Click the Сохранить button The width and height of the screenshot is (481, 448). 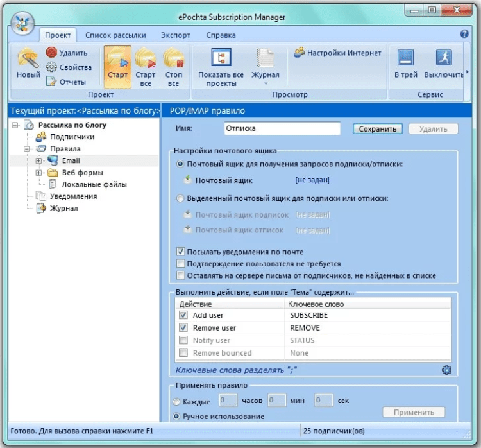point(378,128)
